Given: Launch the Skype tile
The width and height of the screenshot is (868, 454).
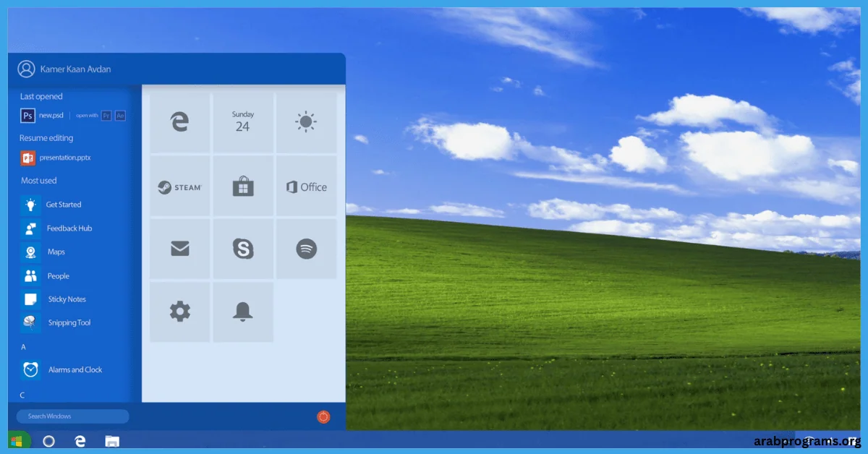Looking at the screenshot, I should (x=242, y=249).
